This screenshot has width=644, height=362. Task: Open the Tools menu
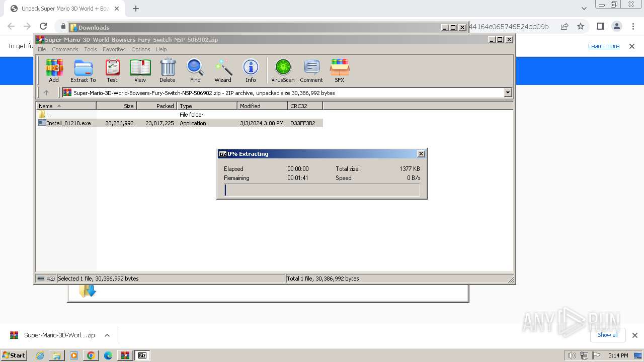tap(91, 49)
